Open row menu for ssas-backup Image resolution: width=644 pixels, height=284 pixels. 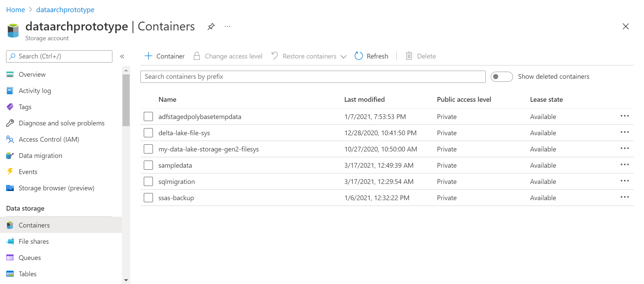pos(624,197)
